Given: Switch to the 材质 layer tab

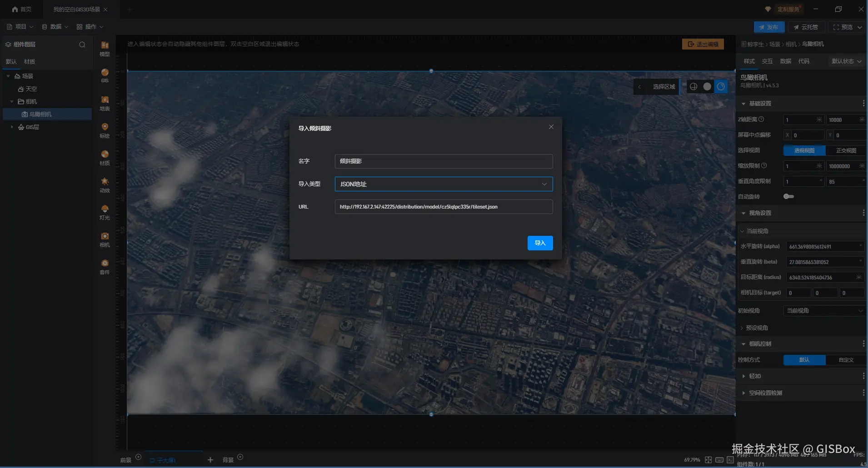Looking at the screenshot, I should (30, 62).
